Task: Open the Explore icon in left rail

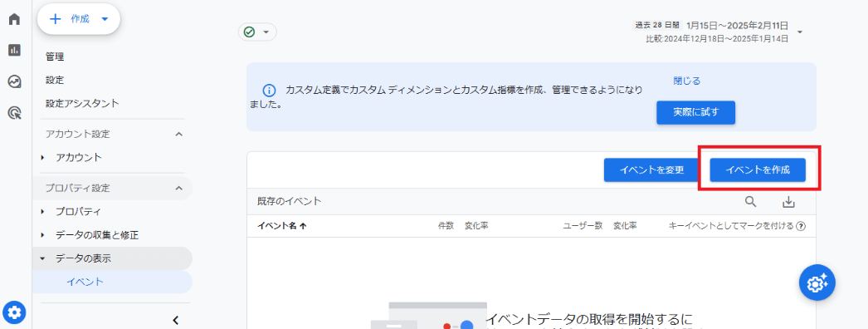Action: pos(14,82)
